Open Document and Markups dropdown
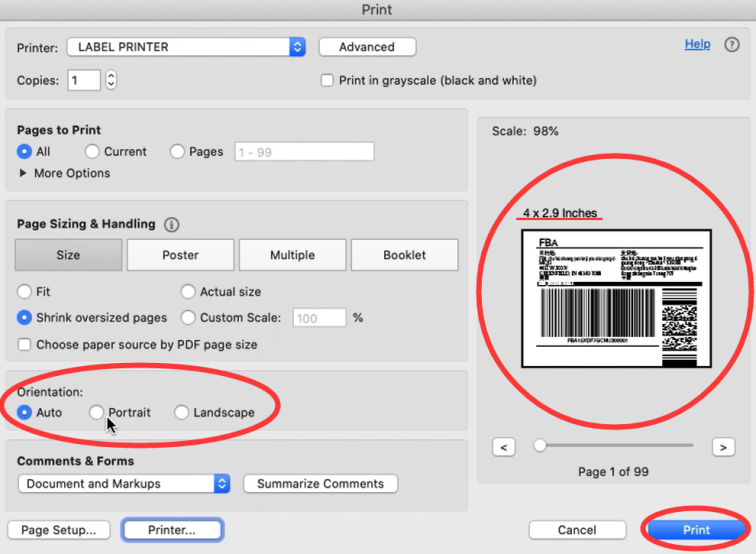The image size is (756, 554). tap(124, 484)
